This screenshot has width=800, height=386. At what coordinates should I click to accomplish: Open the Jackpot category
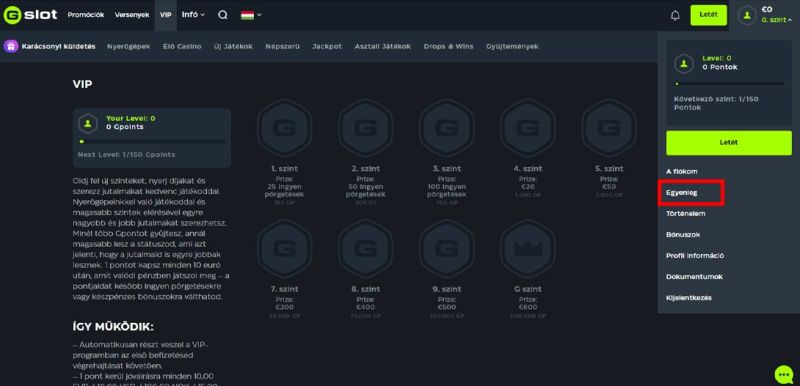pyautogui.click(x=327, y=46)
